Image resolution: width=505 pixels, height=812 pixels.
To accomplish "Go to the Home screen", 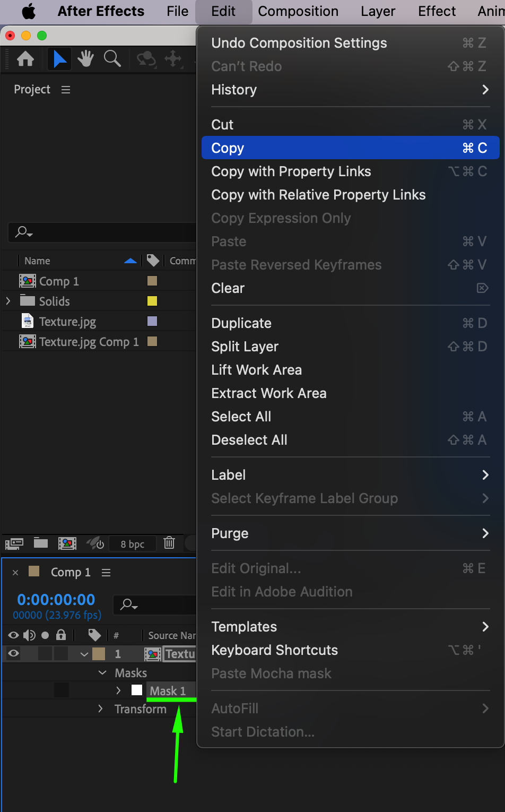I will (25, 58).
